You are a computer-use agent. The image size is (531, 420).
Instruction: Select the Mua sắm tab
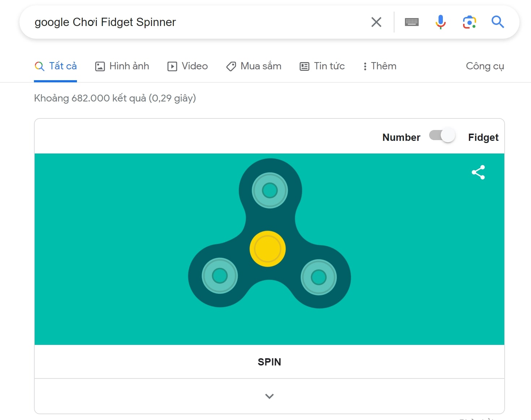(x=254, y=66)
